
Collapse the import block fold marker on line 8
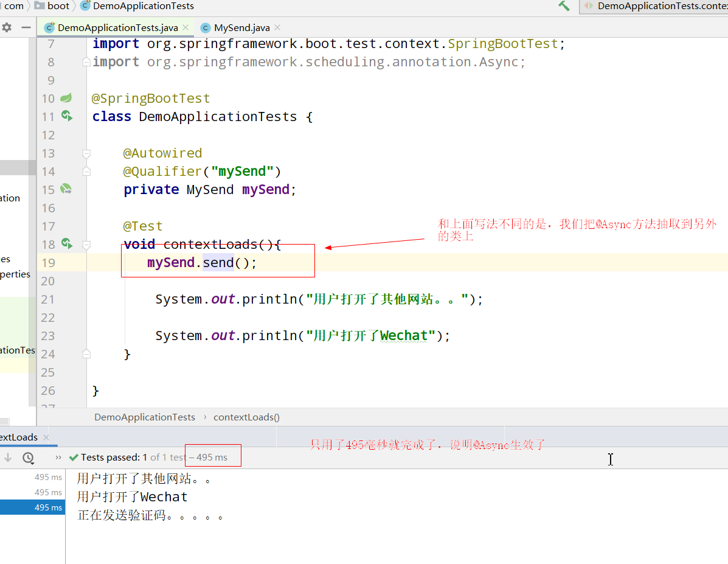tap(86, 61)
